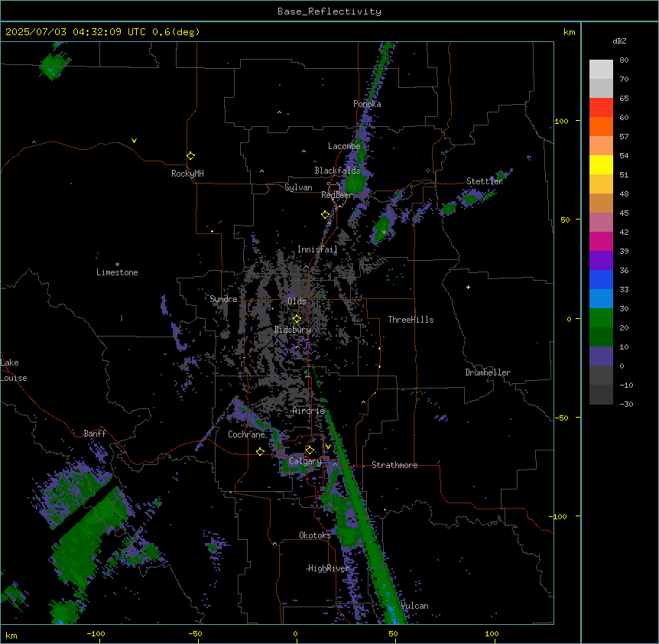This screenshot has width=659, height=644.
Task: Click the dBZ legend heading
Action: (x=619, y=41)
